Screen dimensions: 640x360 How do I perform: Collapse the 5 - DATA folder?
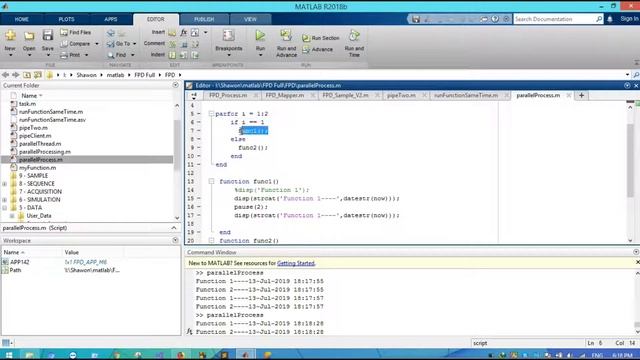point(4,208)
